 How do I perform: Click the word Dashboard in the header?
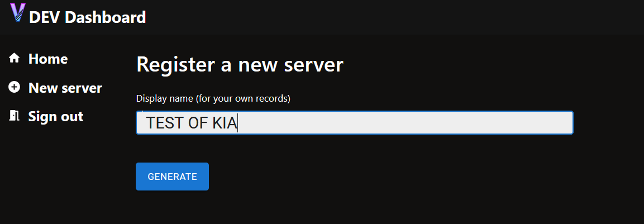(105, 17)
